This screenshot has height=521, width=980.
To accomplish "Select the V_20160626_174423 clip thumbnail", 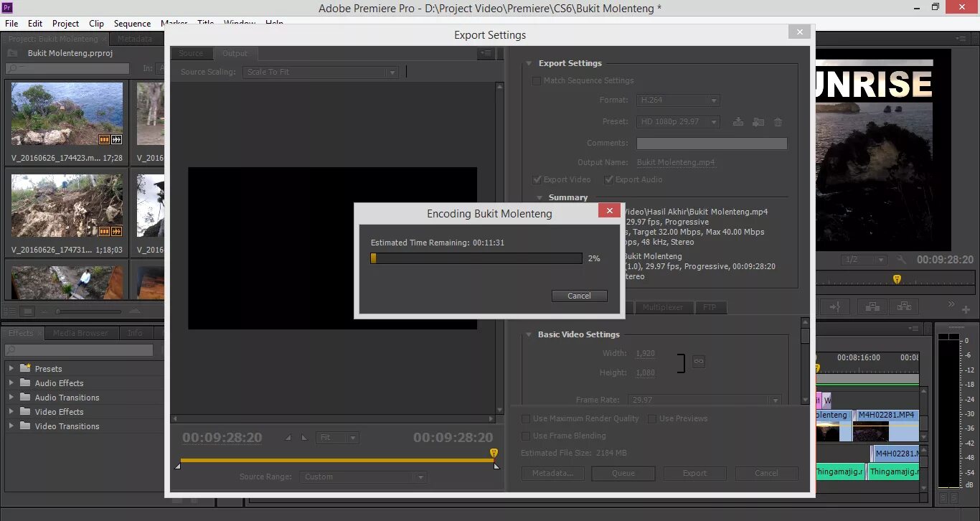I will [67, 113].
